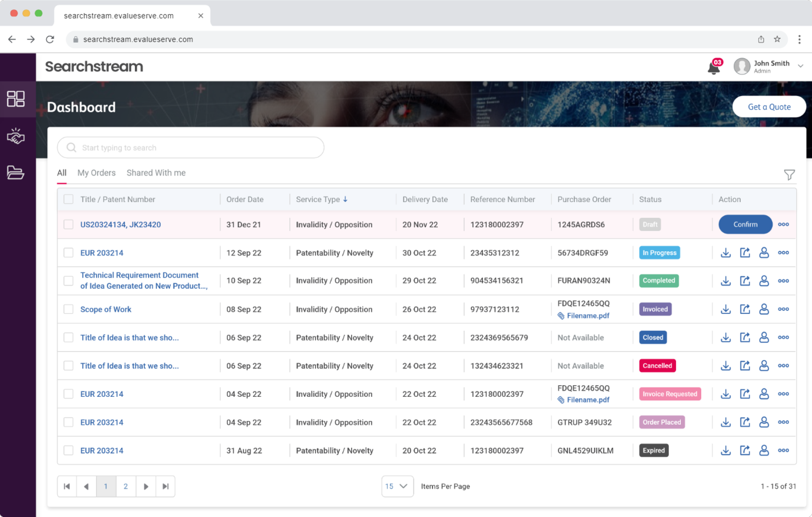Download the Scope of Work order
The image size is (812, 517).
pyautogui.click(x=725, y=310)
